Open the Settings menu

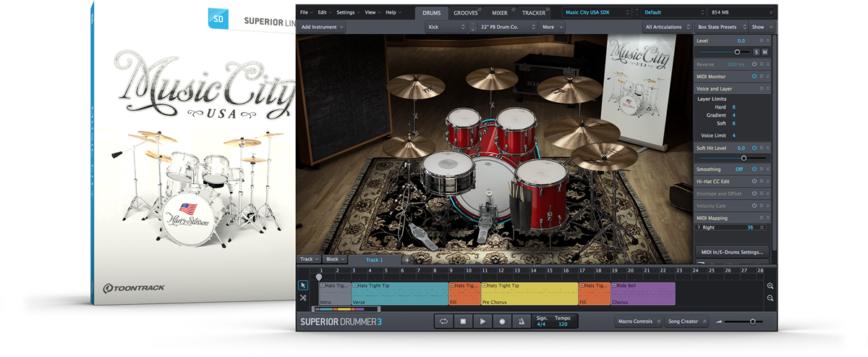(x=348, y=12)
